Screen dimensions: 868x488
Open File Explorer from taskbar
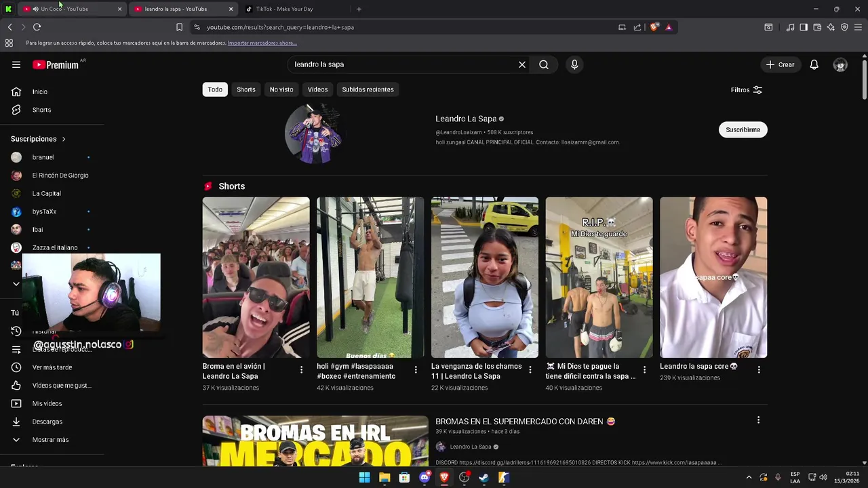(x=384, y=477)
